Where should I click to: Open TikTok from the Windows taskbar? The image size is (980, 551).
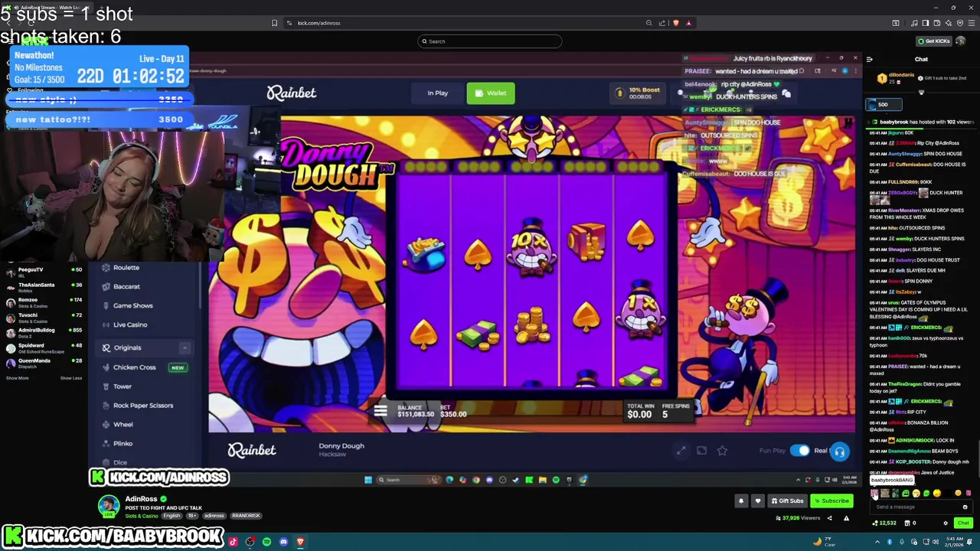[x=234, y=542]
